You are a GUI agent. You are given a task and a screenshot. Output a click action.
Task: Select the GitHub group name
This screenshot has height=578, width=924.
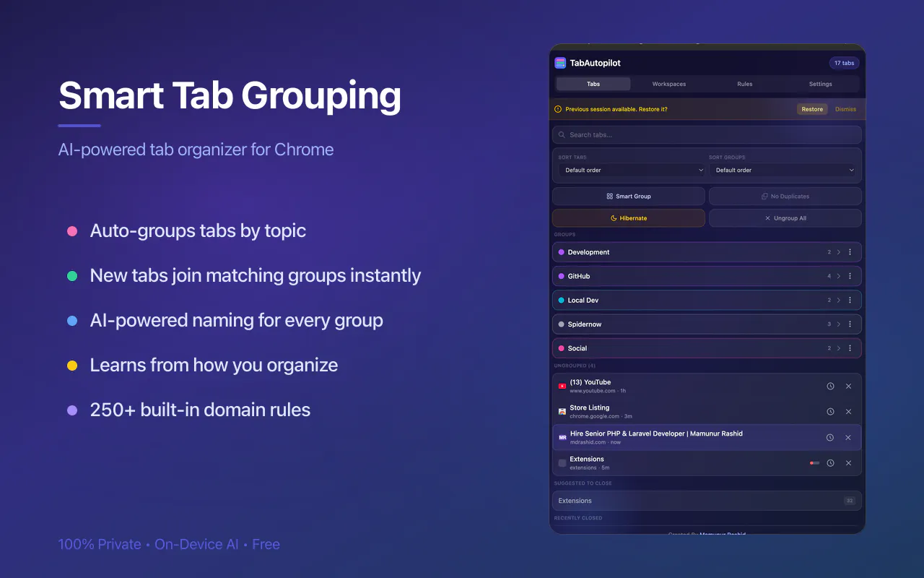click(x=579, y=276)
